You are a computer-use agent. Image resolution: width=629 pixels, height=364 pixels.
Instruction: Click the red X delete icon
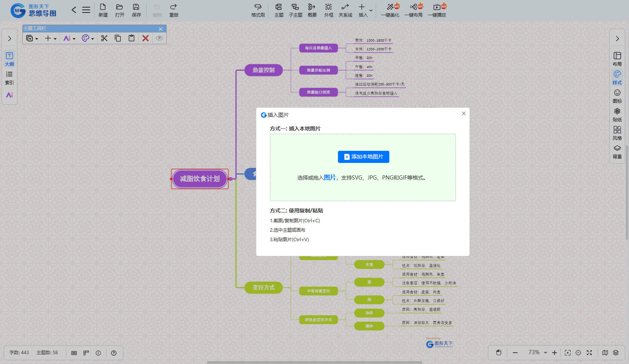[x=146, y=38]
